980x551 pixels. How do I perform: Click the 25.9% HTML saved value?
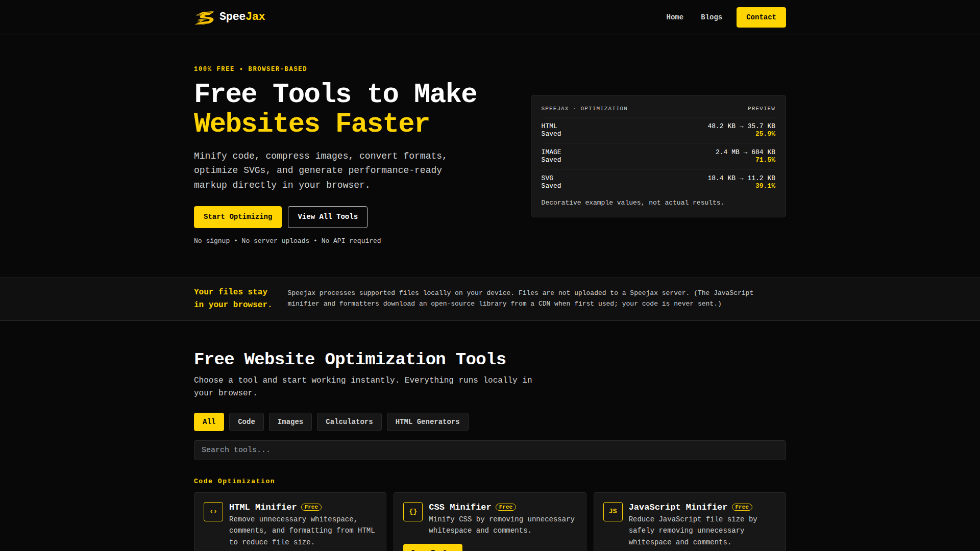point(765,134)
